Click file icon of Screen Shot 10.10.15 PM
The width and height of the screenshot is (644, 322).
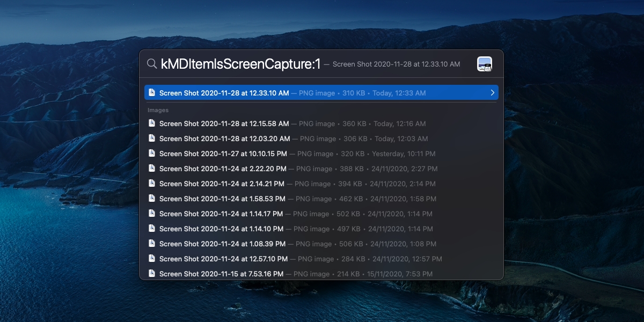(x=152, y=153)
